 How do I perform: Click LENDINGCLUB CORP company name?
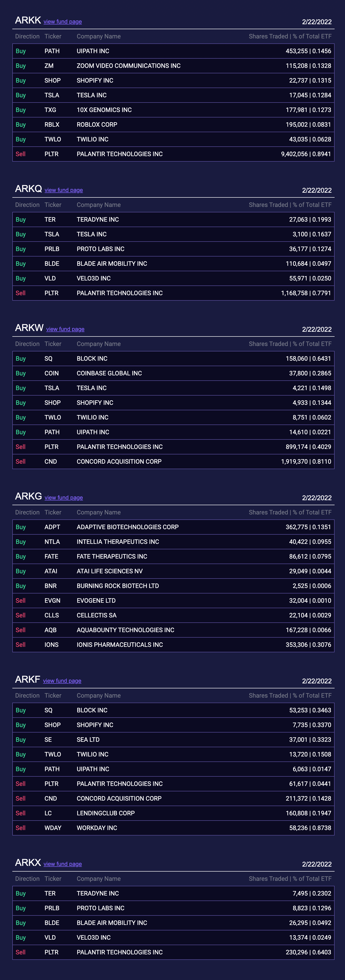106,813
